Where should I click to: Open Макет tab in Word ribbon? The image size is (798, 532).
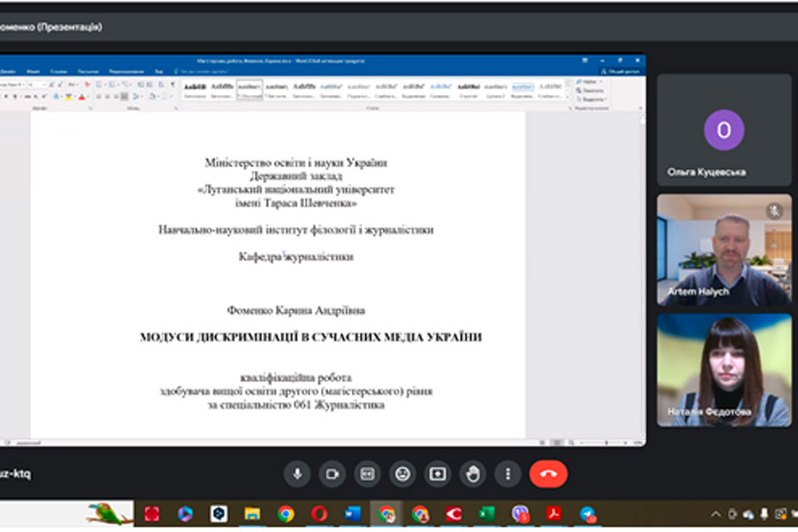click(x=33, y=72)
